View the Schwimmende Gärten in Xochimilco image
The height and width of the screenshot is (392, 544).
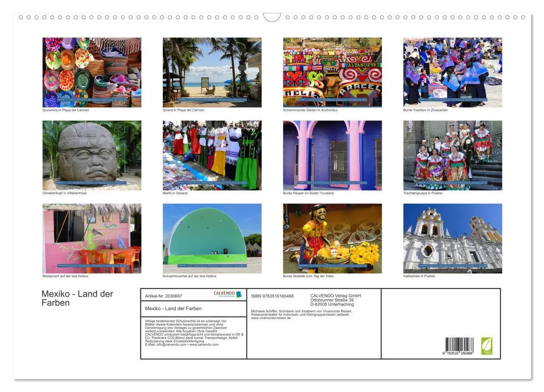pos(332,72)
